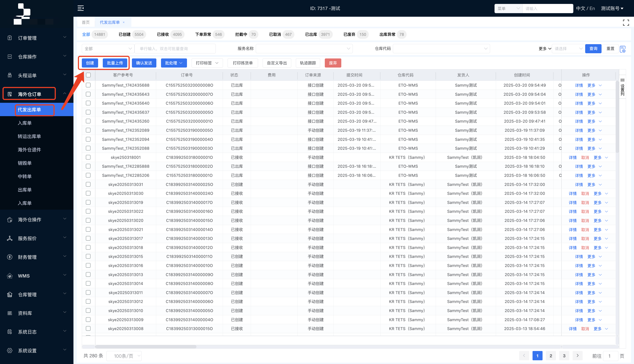The height and width of the screenshot is (364, 634).
Task: Click 取消 for order skye250318001
Action: click(585, 158)
